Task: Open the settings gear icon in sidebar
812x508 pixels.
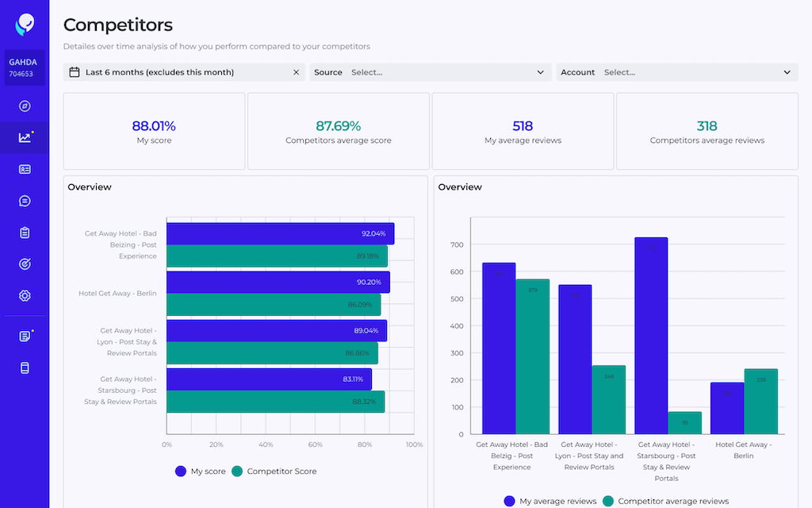Action: coord(25,295)
